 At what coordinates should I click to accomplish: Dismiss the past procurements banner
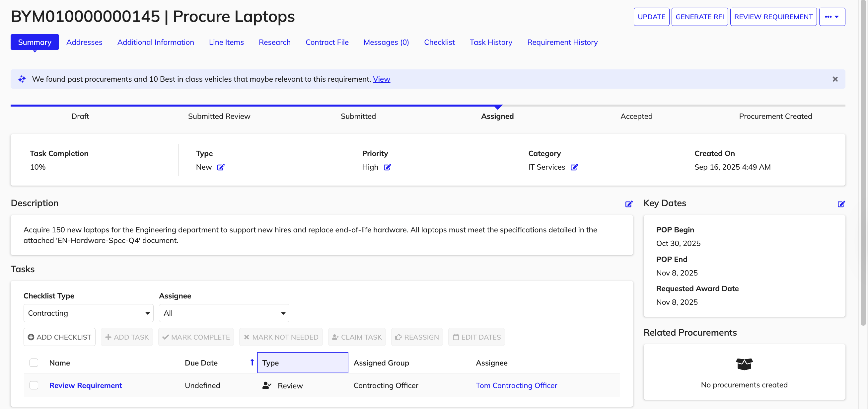835,79
